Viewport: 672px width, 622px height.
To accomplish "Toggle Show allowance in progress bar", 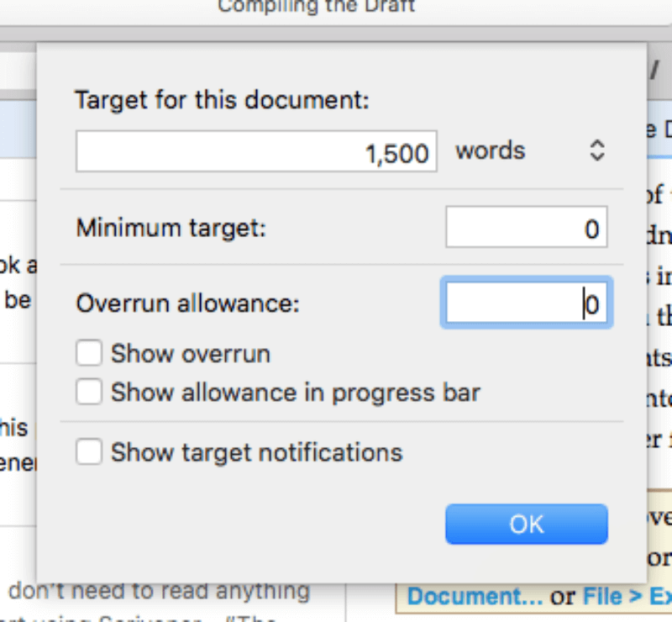I will point(89,391).
